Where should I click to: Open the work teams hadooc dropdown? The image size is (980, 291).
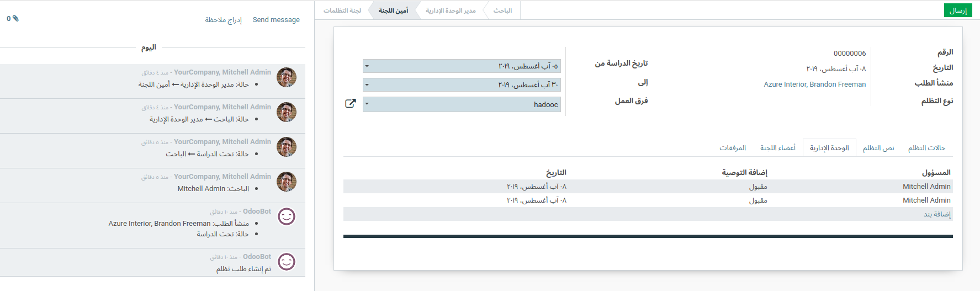pyautogui.click(x=367, y=104)
